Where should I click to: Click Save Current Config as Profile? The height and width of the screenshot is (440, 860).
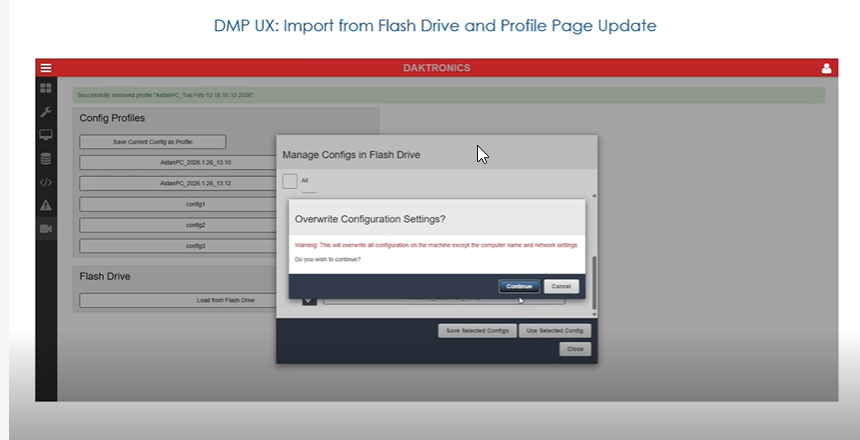(152, 142)
